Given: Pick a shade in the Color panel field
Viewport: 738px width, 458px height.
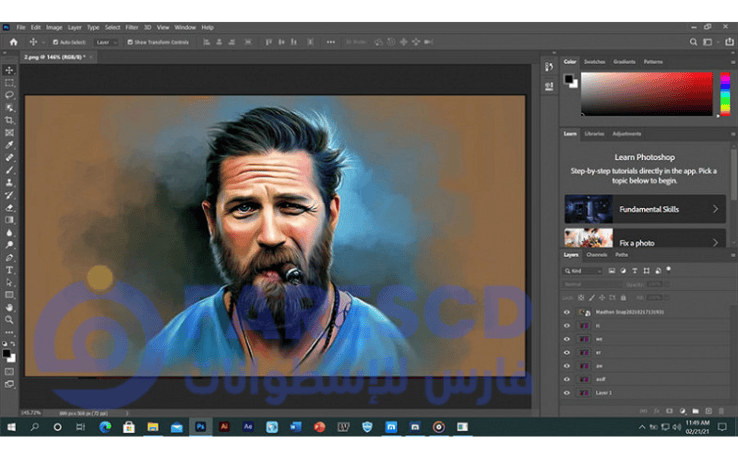Looking at the screenshot, I should pyautogui.click(x=647, y=94).
